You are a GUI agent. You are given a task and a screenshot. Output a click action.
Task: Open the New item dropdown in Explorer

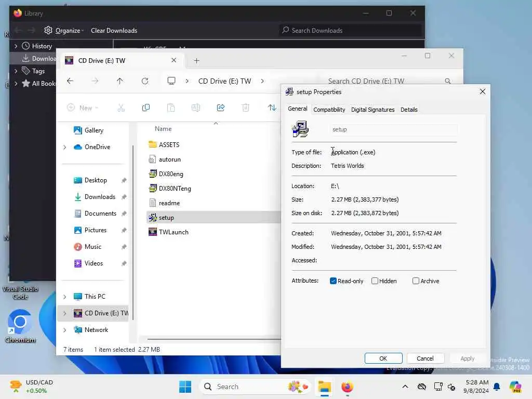click(83, 108)
